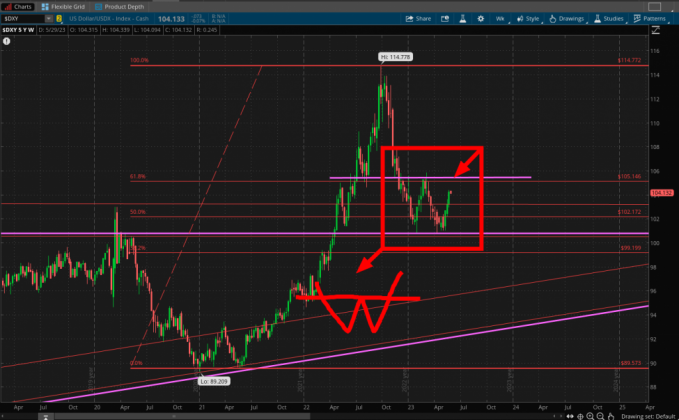Switch to the Charts tab
This screenshot has width=679, height=420.
point(18,5)
